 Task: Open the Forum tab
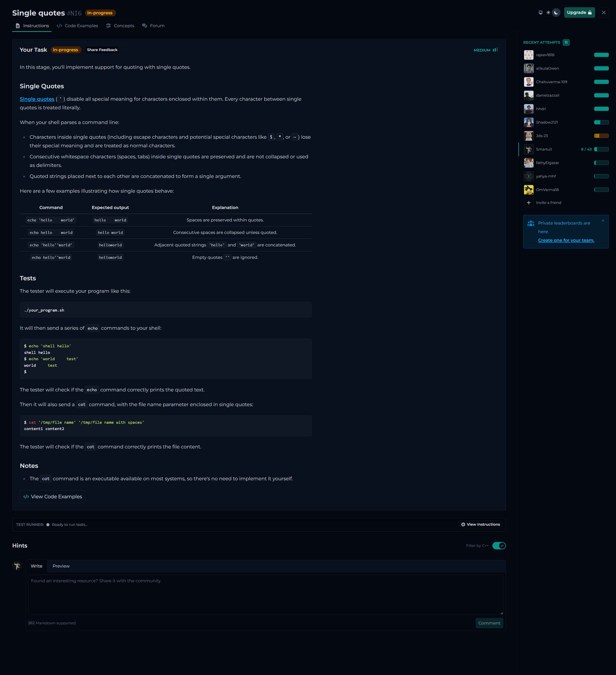pyautogui.click(x=153, y=26)
